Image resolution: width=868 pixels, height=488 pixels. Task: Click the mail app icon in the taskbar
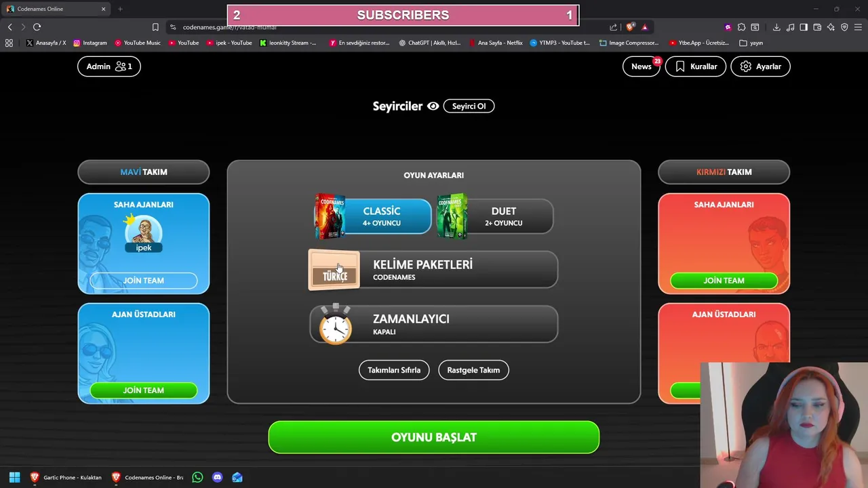pyautogui.click(x=237, y=477)
